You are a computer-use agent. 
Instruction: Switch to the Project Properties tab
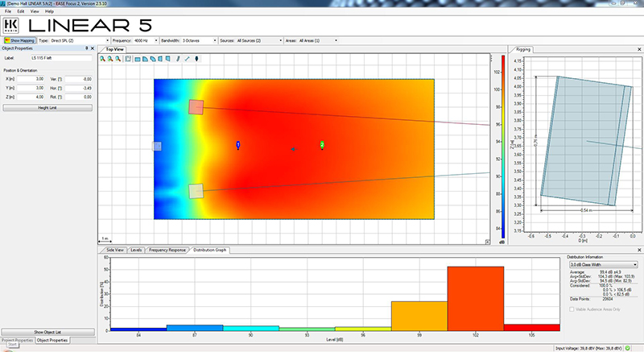(17, 340)
